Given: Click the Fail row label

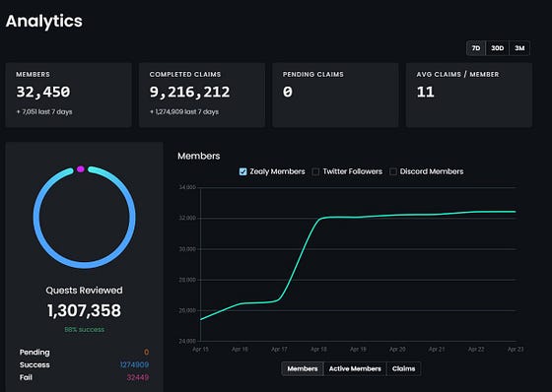Looking at the screenshot, I should point(26,377).
